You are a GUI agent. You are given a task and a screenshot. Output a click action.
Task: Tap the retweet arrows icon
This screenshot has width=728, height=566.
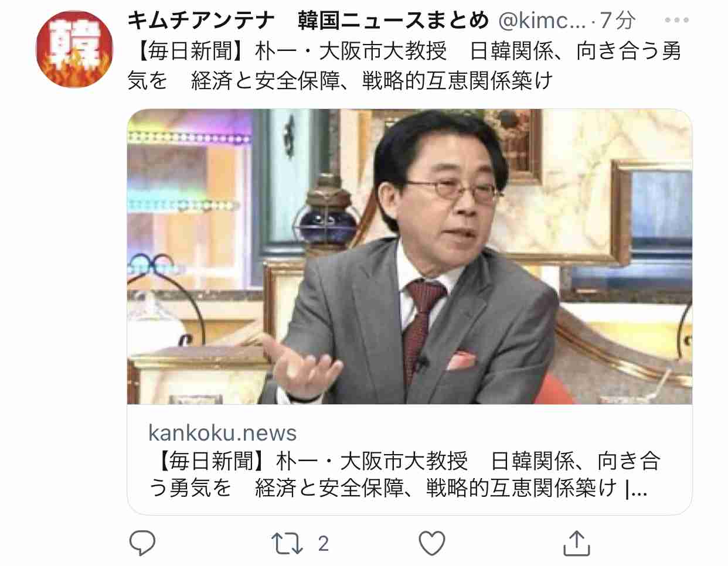(x=287, y=543)
